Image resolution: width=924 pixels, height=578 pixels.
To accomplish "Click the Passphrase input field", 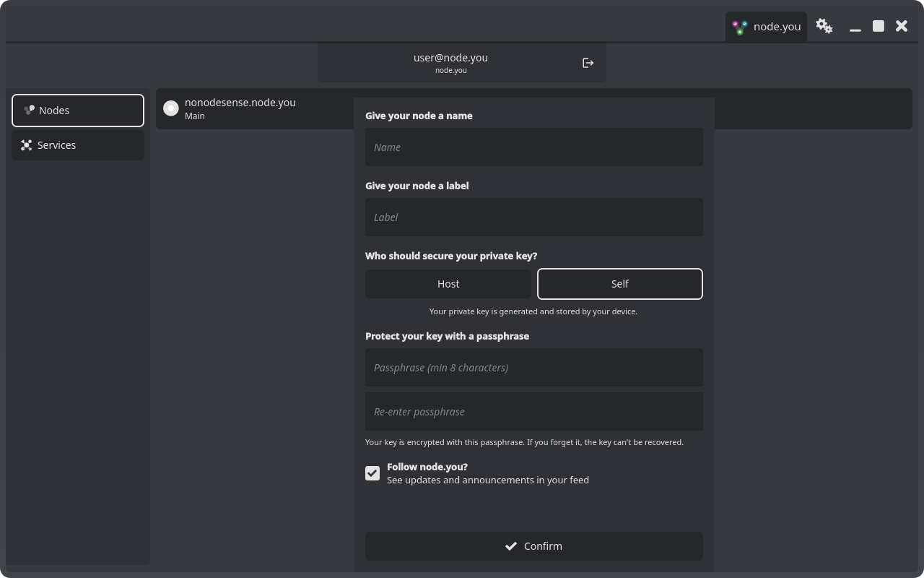I will [534, 368].
